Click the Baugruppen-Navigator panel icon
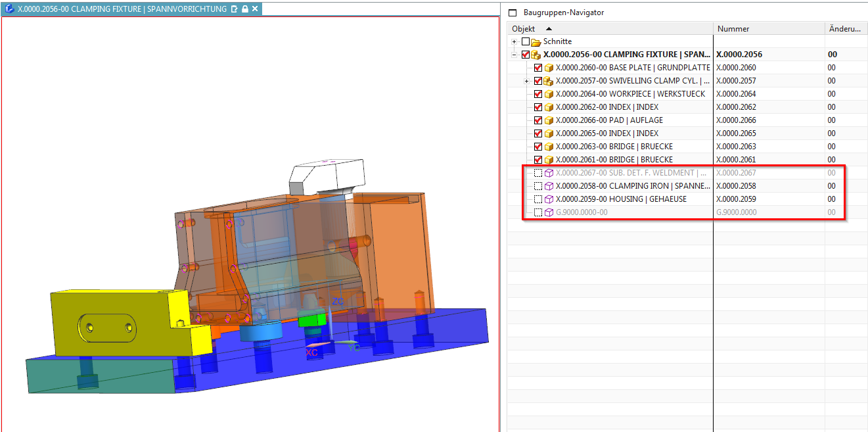Image resolution: width=868 pixels, height=432 pixels. click(x=513, y=12)
